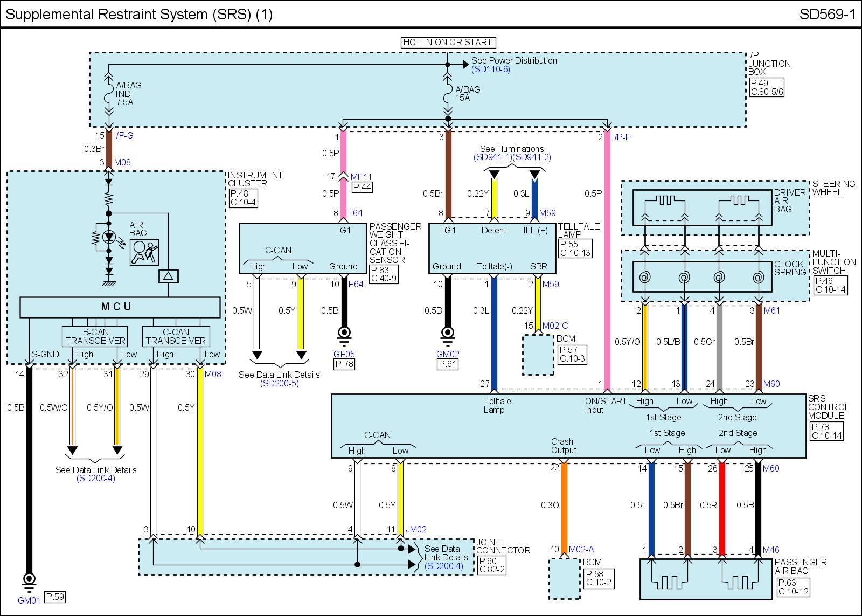Image resolution: width=862 pixels, height=616 pixels.
Task: Click the P.59 box beside GM01
Action: click(x=55, y=597)
